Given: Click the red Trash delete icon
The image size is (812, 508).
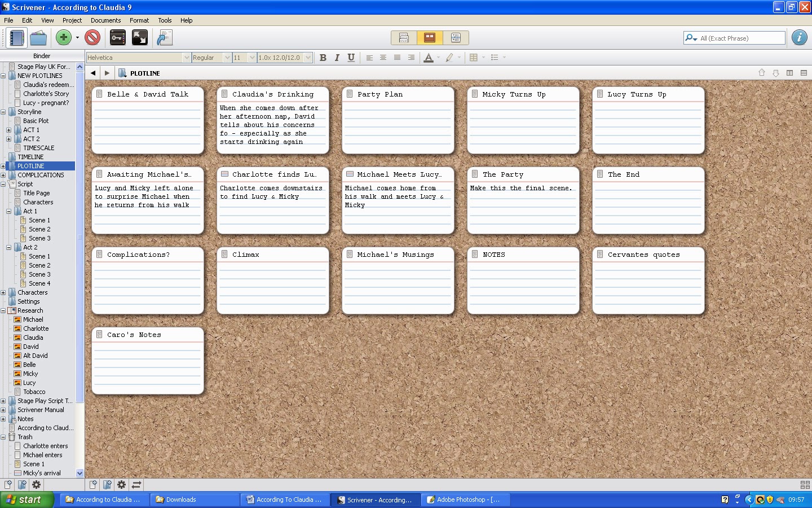Looking at the screenshot, I should point(92,38).
